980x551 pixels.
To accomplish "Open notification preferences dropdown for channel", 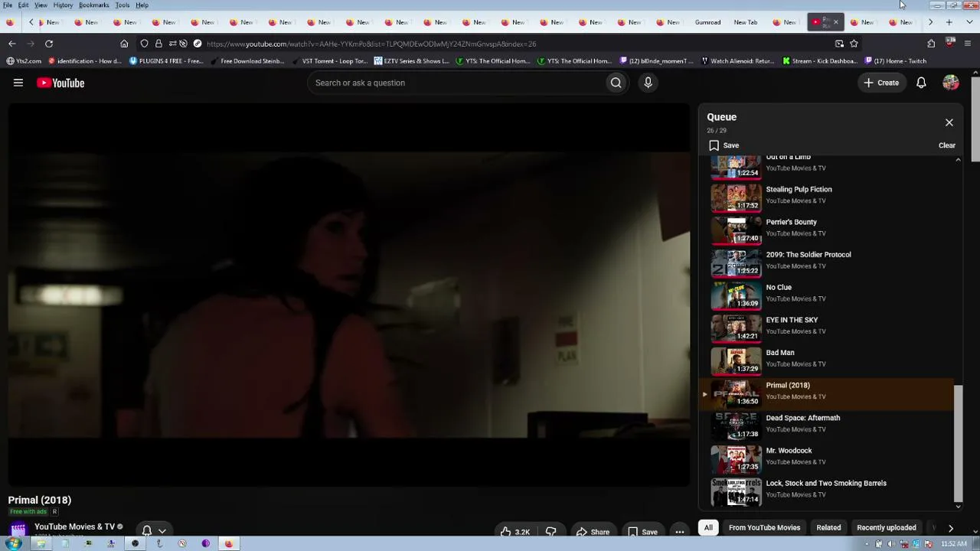I will click(x=154, y=530).
